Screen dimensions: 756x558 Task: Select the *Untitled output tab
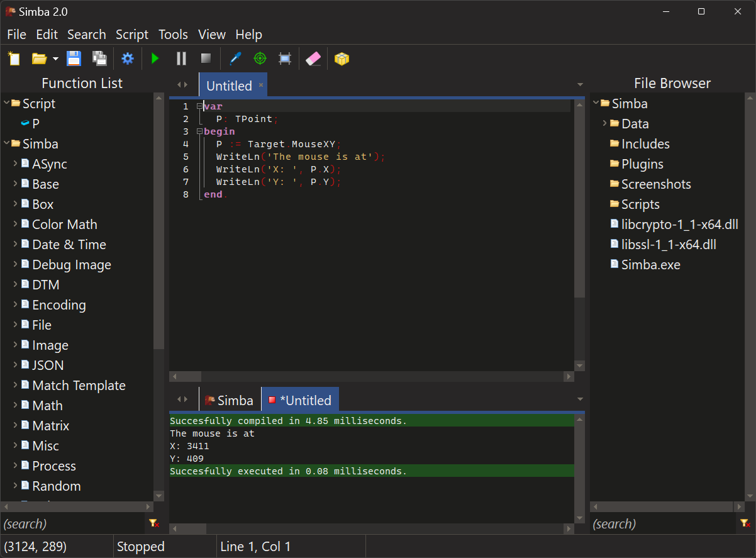[x=301, y=400]
